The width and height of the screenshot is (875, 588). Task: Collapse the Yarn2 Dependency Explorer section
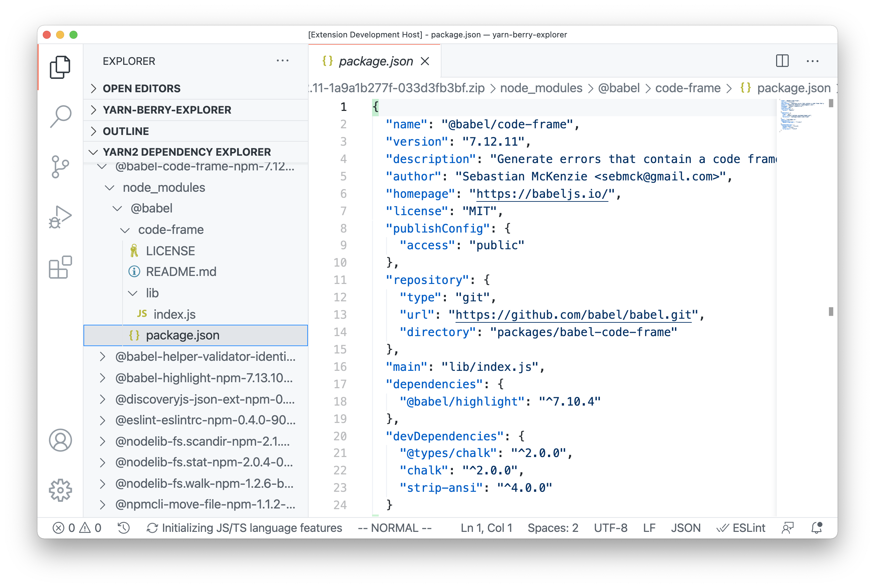pyautogui.click(x=186, y=152)
